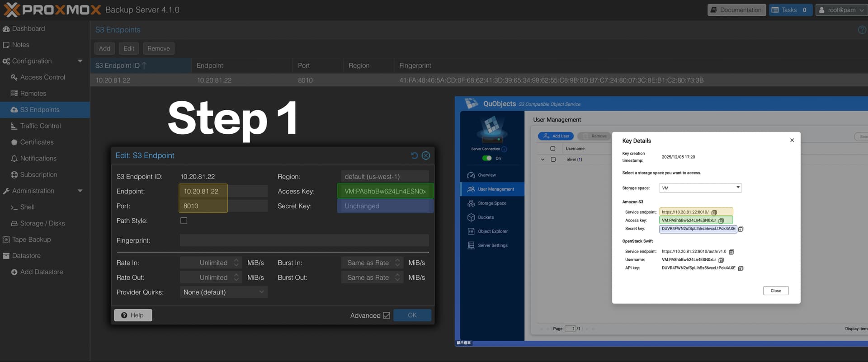Open the Storage space dropdown

(x=700, y=188)
